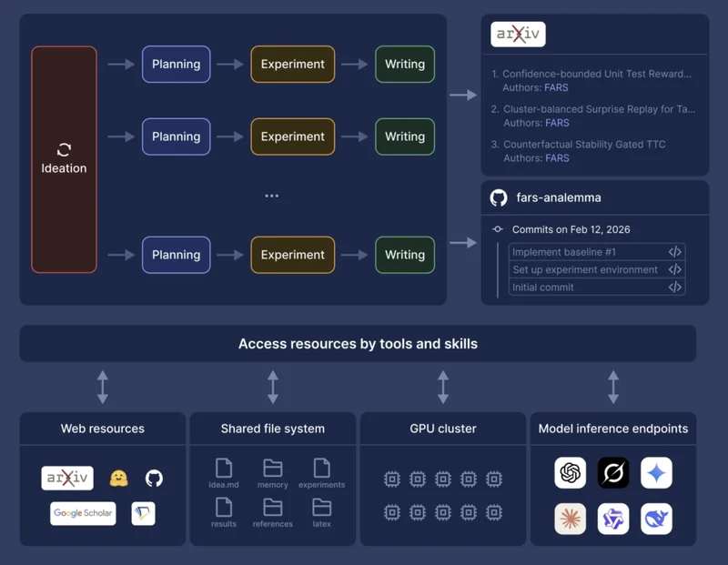Click the Google Scholar logo

pos(83,513)
